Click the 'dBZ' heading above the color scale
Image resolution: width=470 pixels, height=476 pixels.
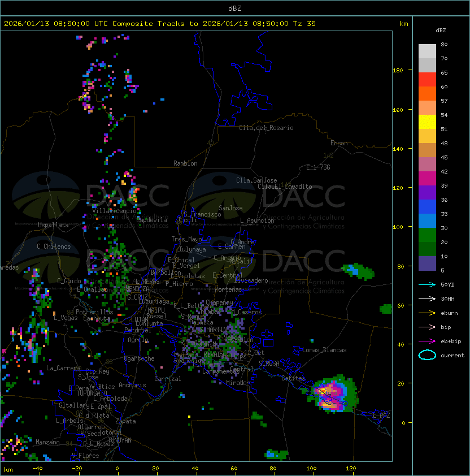tap(441, 31)
